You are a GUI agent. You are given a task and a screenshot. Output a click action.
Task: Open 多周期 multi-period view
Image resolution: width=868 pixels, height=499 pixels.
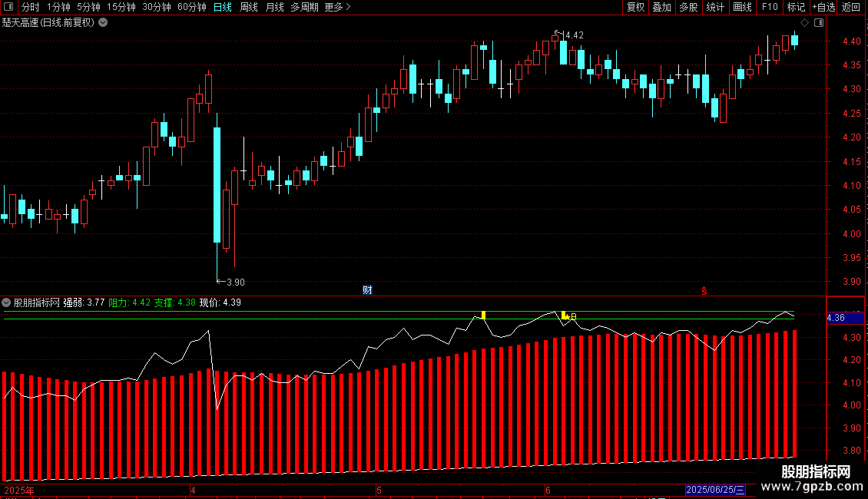tap(304, 7)
